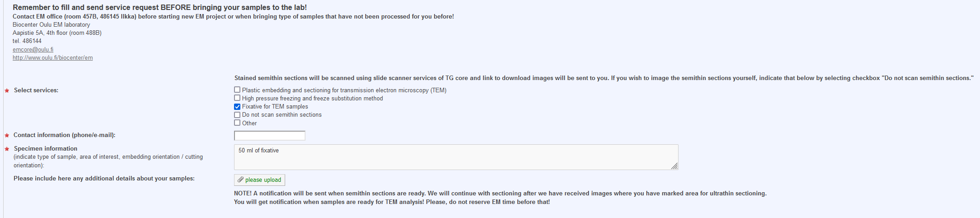Select the Other service checkbox
Image resolution: width=980 pixels, height=218 pixels.
pyautogui.click(x=237, y=123)
